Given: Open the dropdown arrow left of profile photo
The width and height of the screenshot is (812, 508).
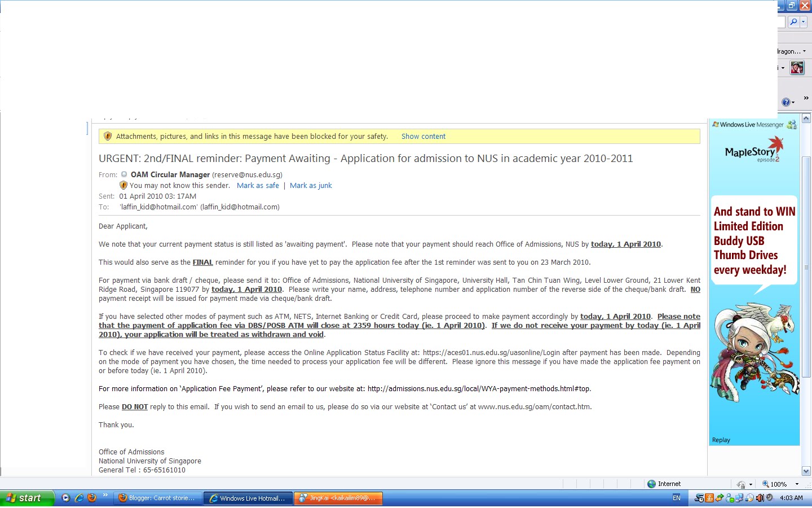Looking at the screenshot, I should pos(783,68).
